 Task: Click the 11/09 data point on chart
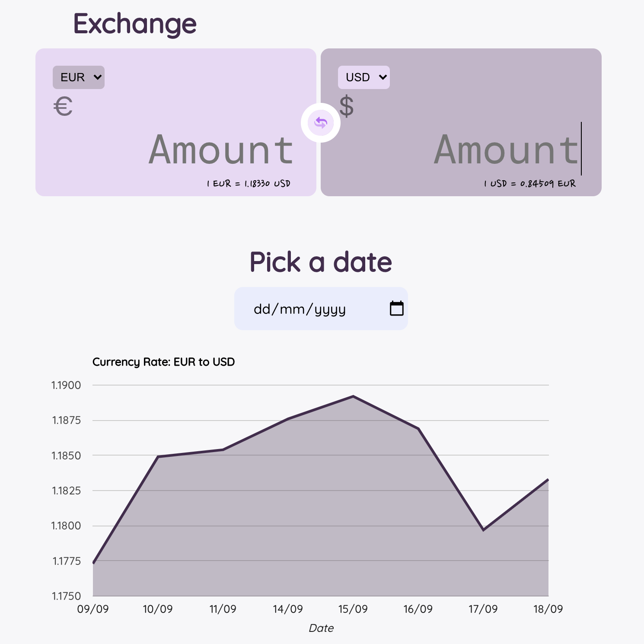pyautogui.click(x=223, y=450)
